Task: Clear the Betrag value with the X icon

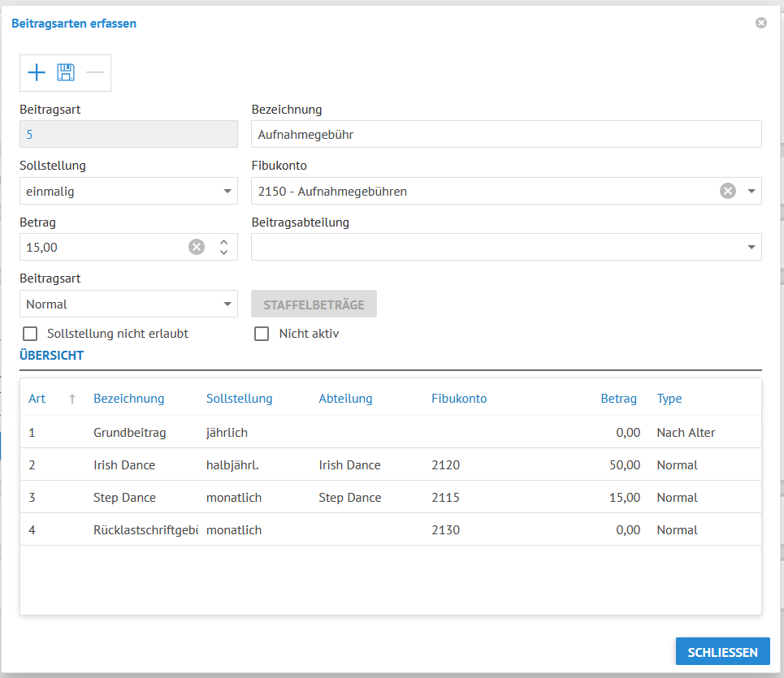Action: pyautogui.click(x=197, y=247)
